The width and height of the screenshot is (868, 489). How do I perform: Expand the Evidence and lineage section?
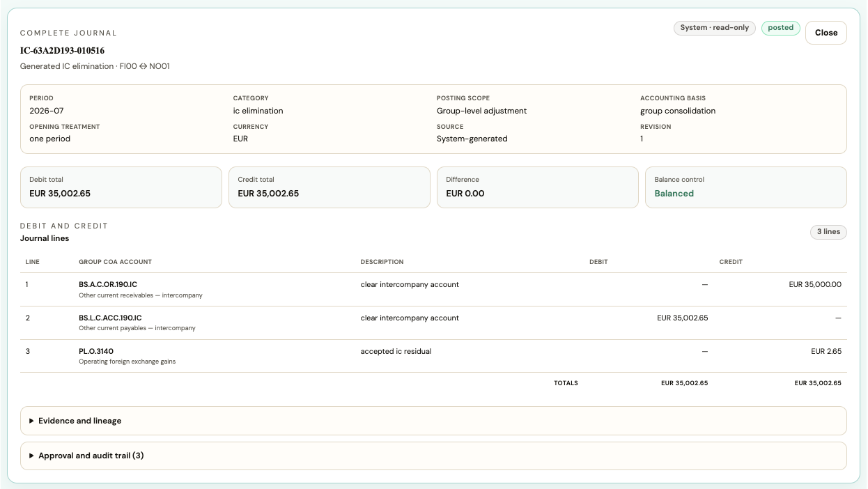(433, 421)
